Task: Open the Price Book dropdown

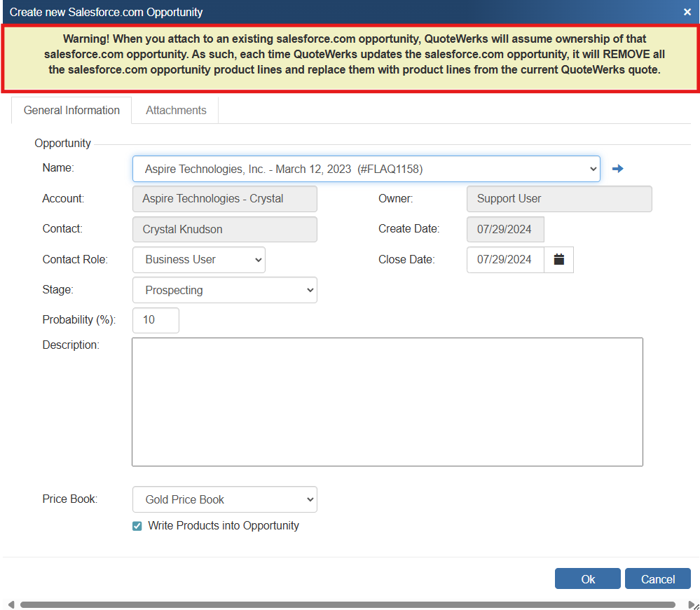Action: pyautogui.click(x=224, y=500)
